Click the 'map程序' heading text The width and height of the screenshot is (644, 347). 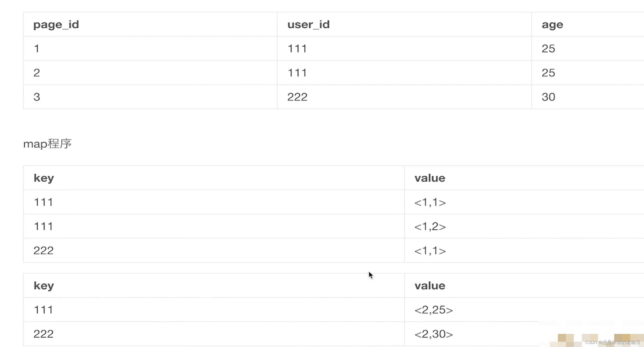click(x=48, y=144)
